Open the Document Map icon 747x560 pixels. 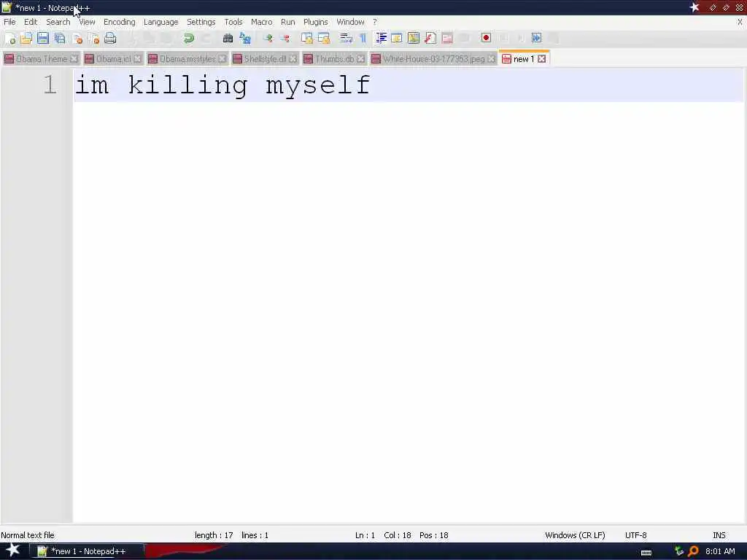pos(414,39)
